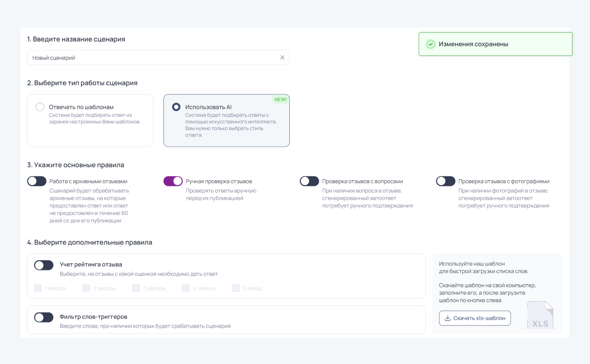Tick the '2 звезды' checkbox

(x=86, y=288)
